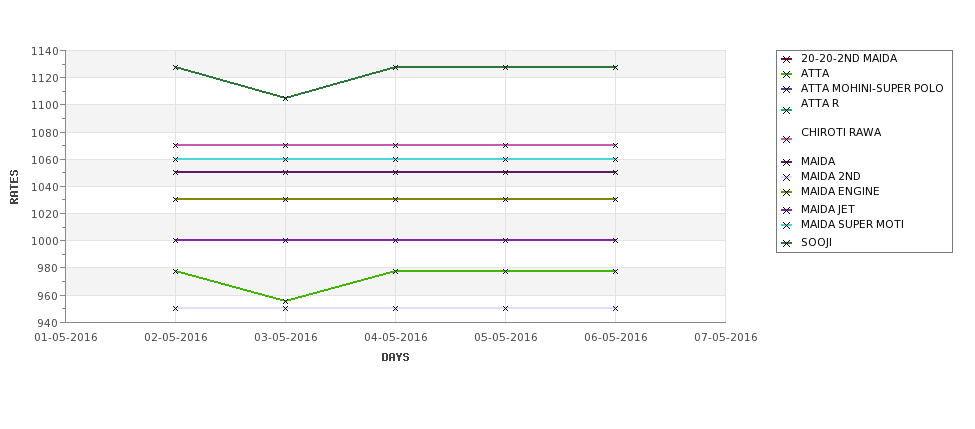Click the 04-05-2016 date axis label
This screenshot has height=429, width=975.
coord(395,338)
